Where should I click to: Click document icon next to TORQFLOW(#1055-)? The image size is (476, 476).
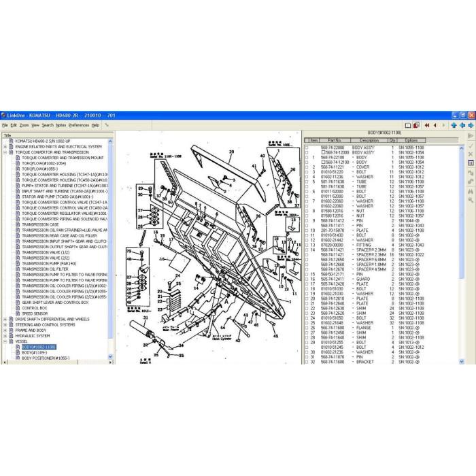[x=18, y=169]
